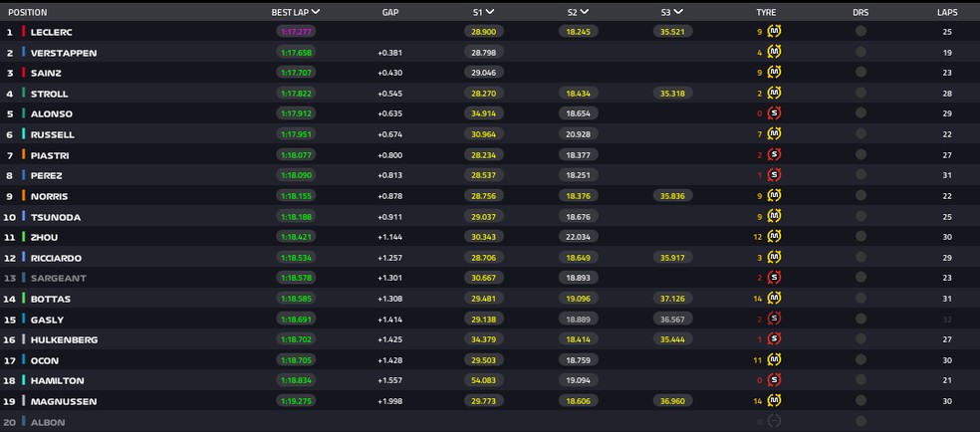Click Alonso's DRS indicator dot
Screen dimensions: 980x432
[860, 113]
